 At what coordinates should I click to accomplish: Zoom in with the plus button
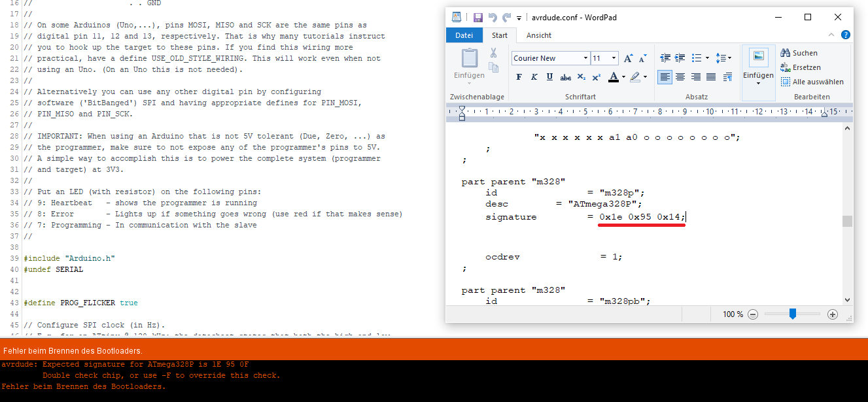click(x=833, y=314)
